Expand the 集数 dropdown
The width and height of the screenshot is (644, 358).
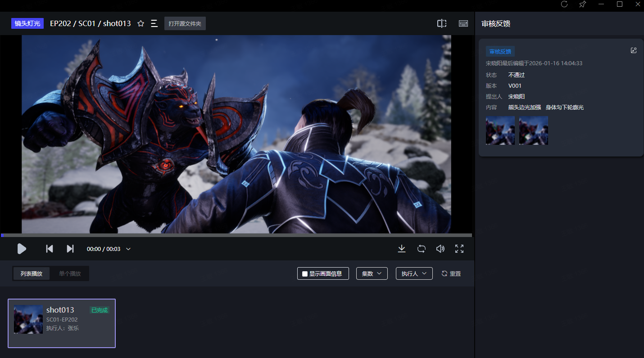[372, 273]
